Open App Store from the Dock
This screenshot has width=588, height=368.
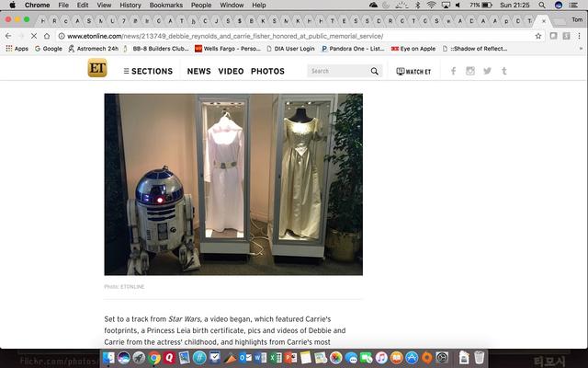412,358
